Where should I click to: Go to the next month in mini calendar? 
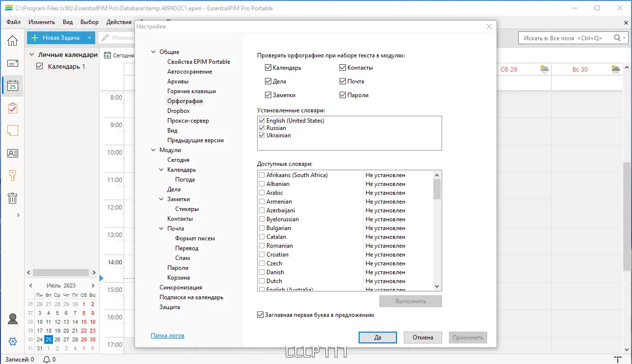click(x=93, y=286)
